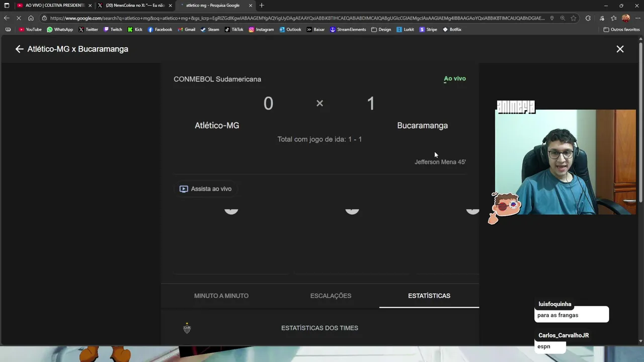
Task: Click the CONMEBOL Sudamericana competition label
Action: (x=217, y=79)
